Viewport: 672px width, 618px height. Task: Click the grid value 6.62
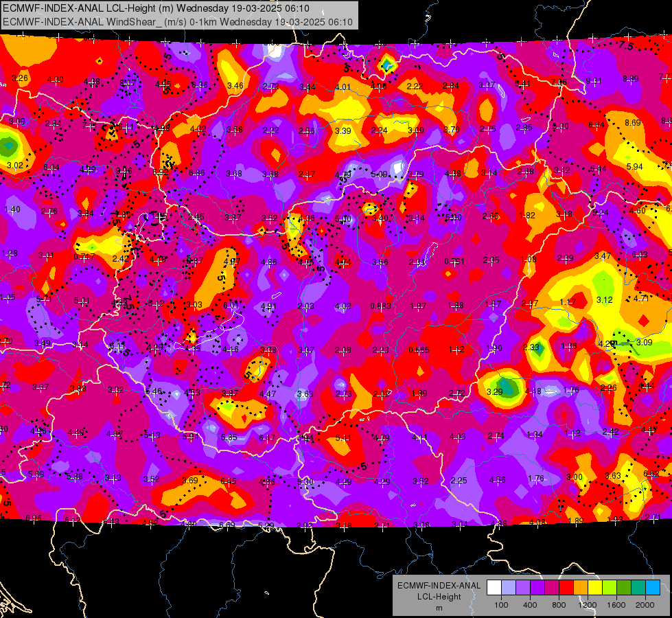[x=651, y=474]
